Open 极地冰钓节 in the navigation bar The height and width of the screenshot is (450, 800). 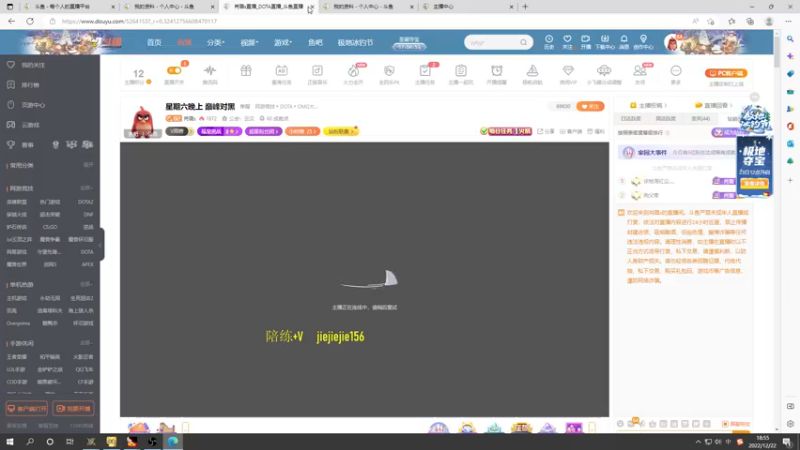coord(355,42)
